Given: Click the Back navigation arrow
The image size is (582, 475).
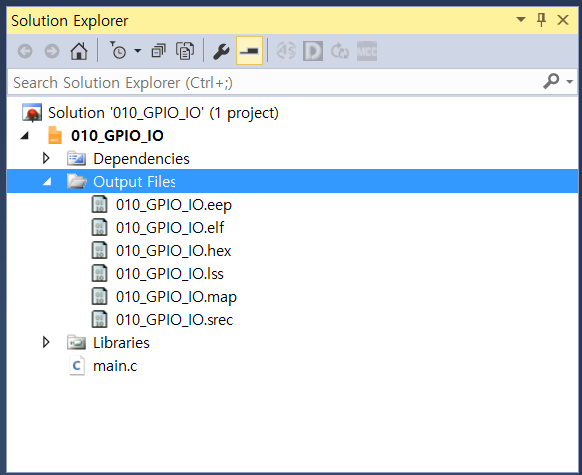Looking at the screenshot, I should [25, 51].
